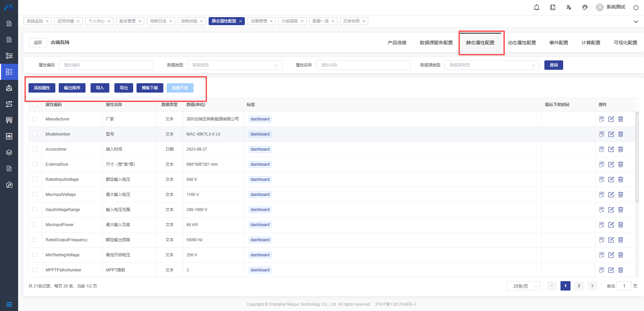
Task: Click edit icon for Manufacturer row
Action: 611,119
